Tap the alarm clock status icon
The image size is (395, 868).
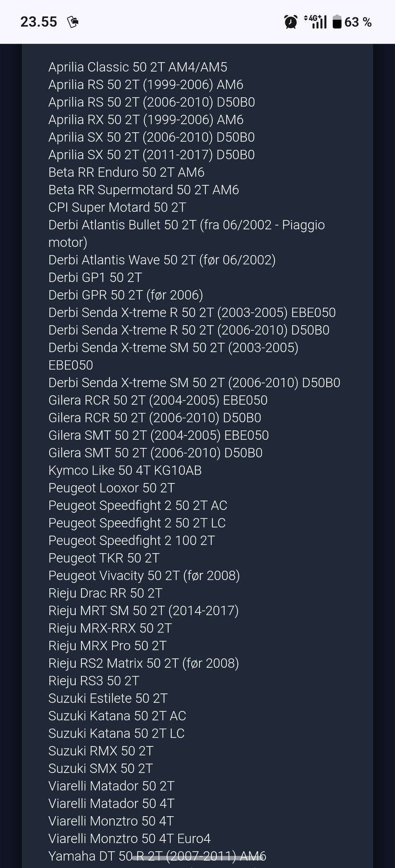291,22
